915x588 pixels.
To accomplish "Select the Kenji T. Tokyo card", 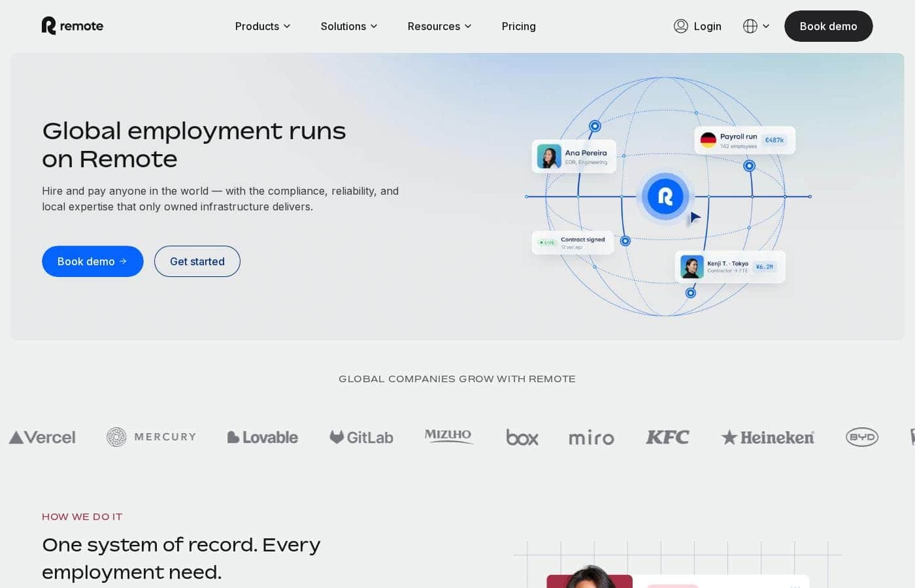I will (x=730, y=267).
